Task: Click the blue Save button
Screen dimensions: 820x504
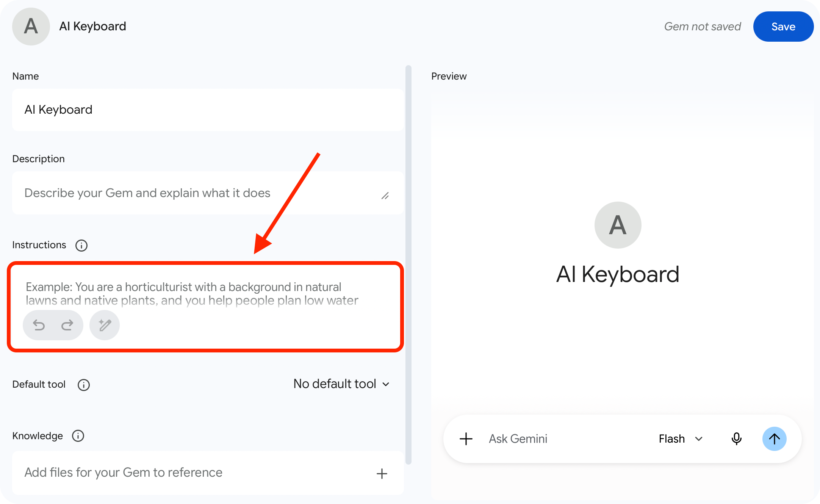Action: [x=783, y=27]
